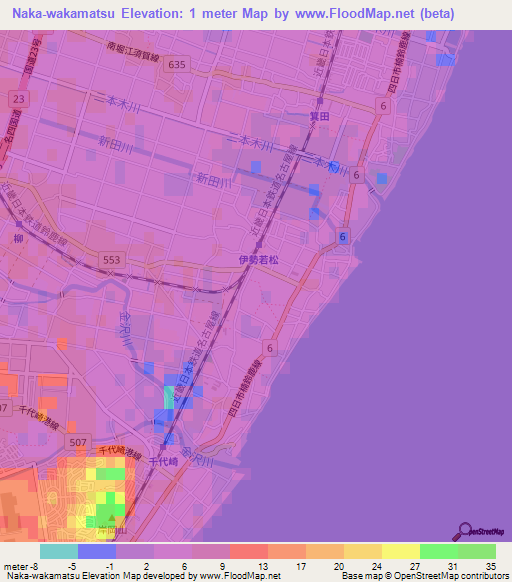Pick the purple legend swatch for -1 meter

[x=135, y=551]
